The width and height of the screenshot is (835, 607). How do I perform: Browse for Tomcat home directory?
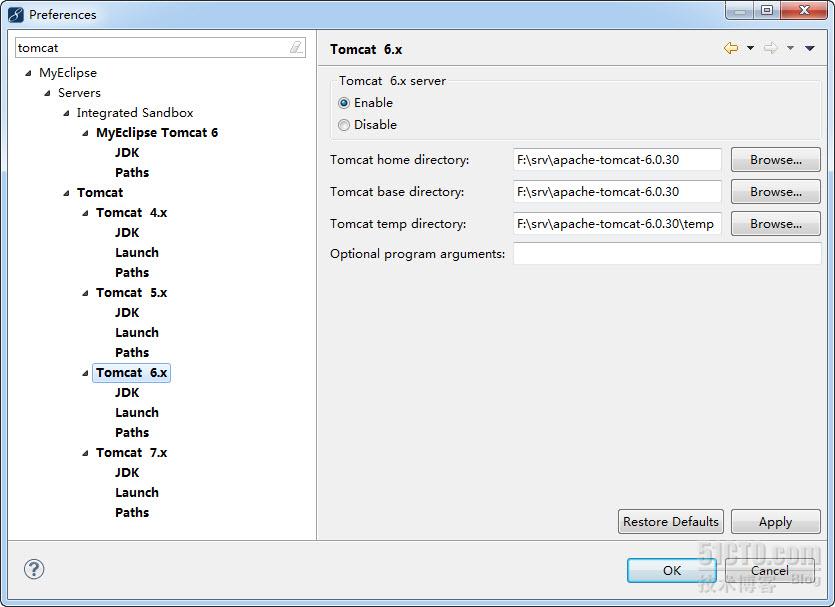click(x=775, y=160)
